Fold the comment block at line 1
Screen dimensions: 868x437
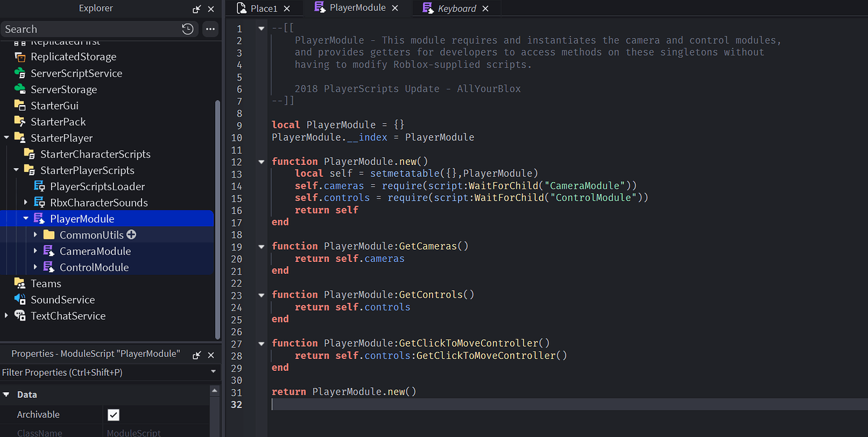click(261, 28)
